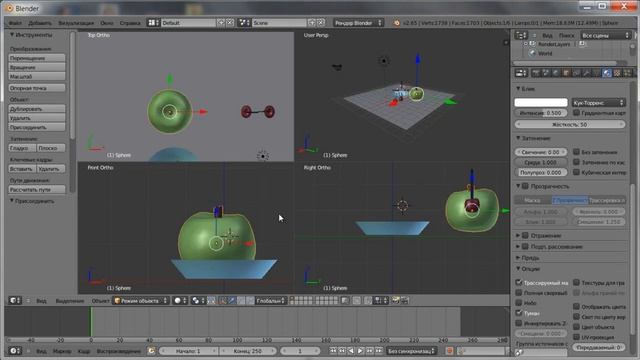Adjust the Интенсив 0.500 slider
The height and width of the screenshot is (360, 640).
(x=541, y=113)
